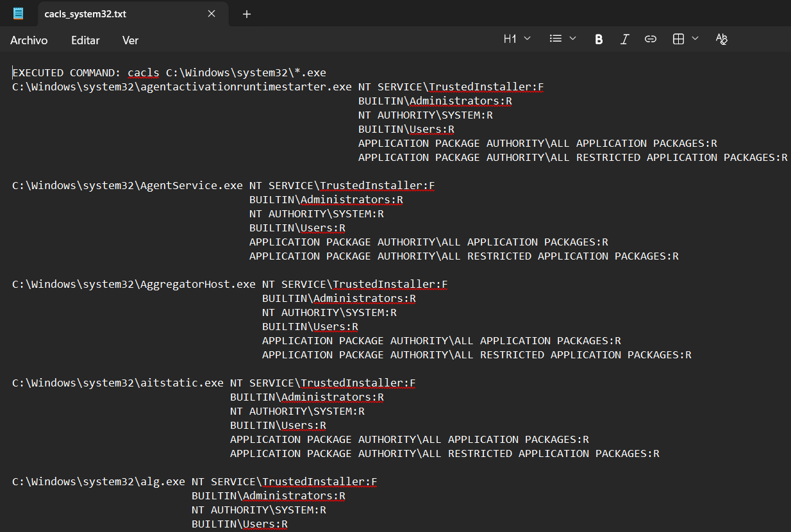
Task: Click the underlined word cacls in first line
Action: pyautogui.click(x=143, y=72)
